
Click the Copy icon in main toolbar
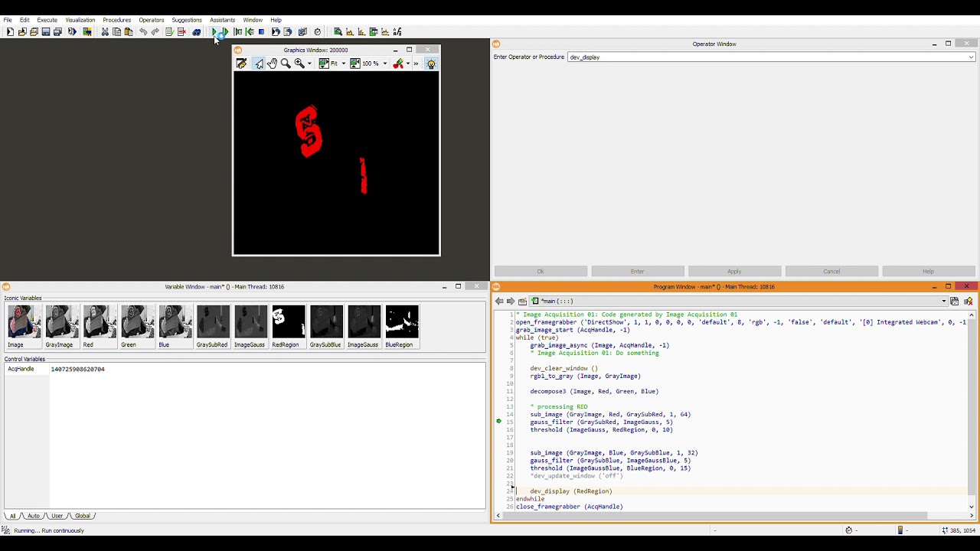click(x=116, y=31)
